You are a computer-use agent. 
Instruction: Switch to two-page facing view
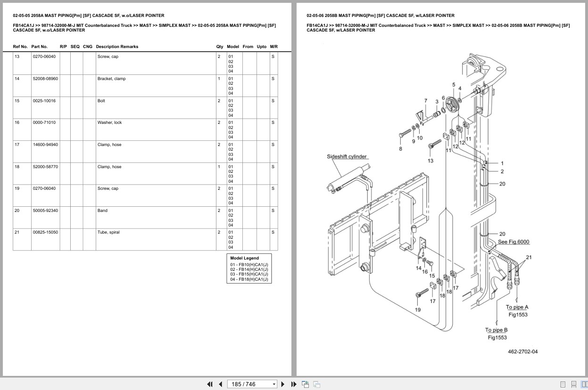(583, 384)
